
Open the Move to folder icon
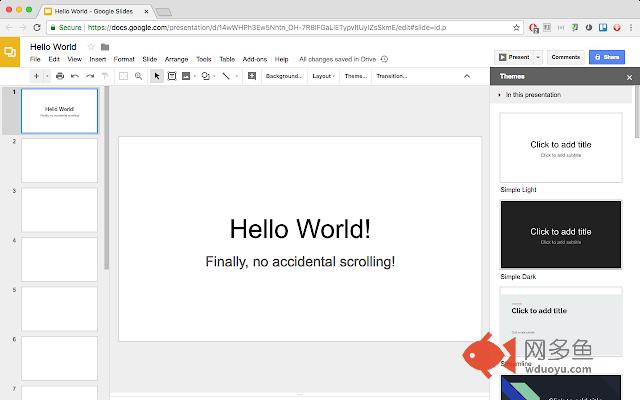tap(105, 46)
